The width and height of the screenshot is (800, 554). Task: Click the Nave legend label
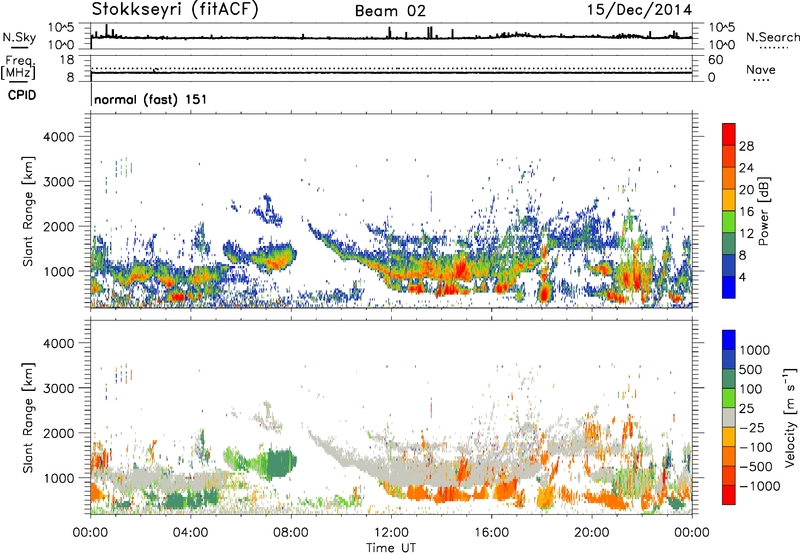point(761,69)
